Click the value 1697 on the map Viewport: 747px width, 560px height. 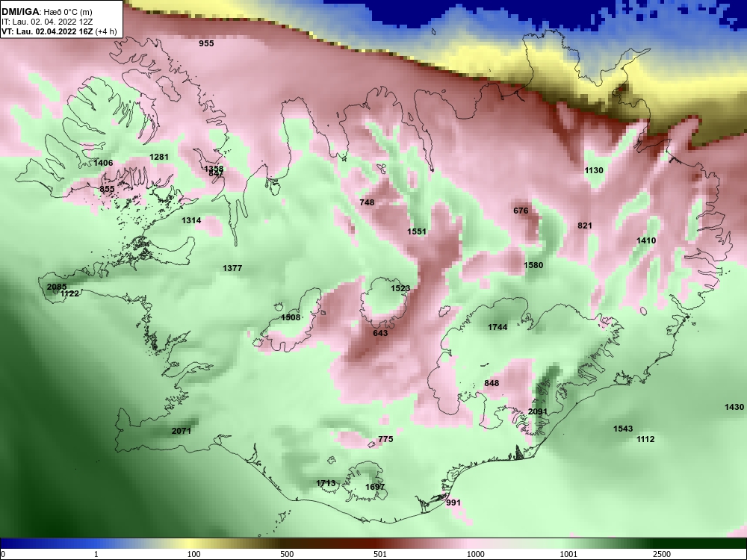[375, 487]
